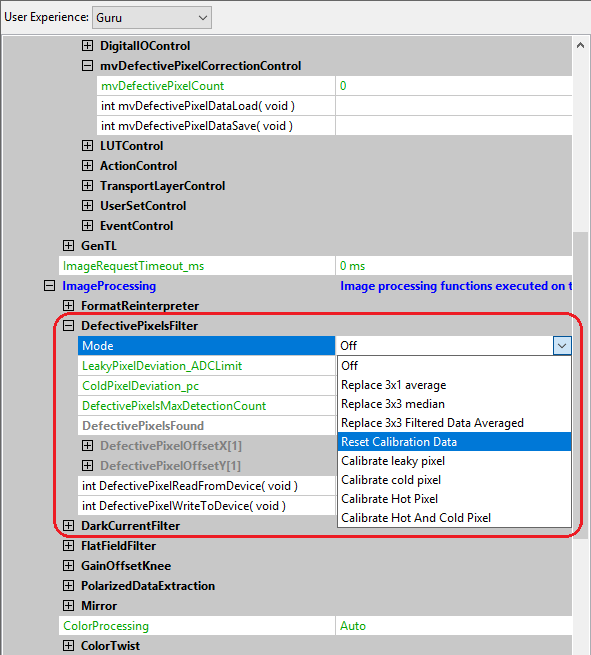Collapse the ImageProcessing section

pos(49,286)
